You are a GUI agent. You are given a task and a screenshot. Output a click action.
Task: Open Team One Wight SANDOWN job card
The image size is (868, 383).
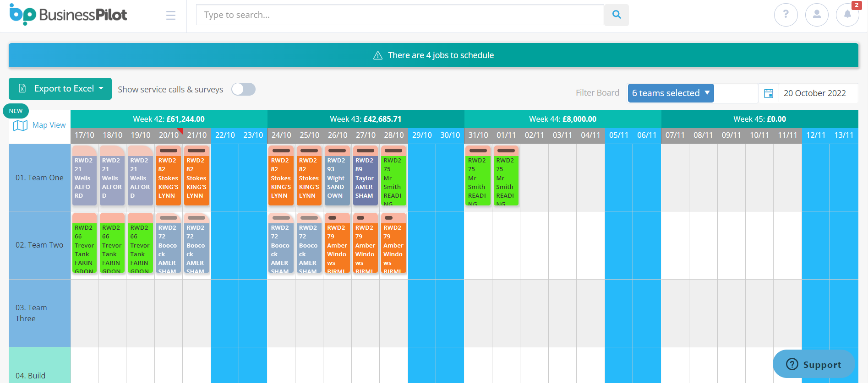point(337,178)
